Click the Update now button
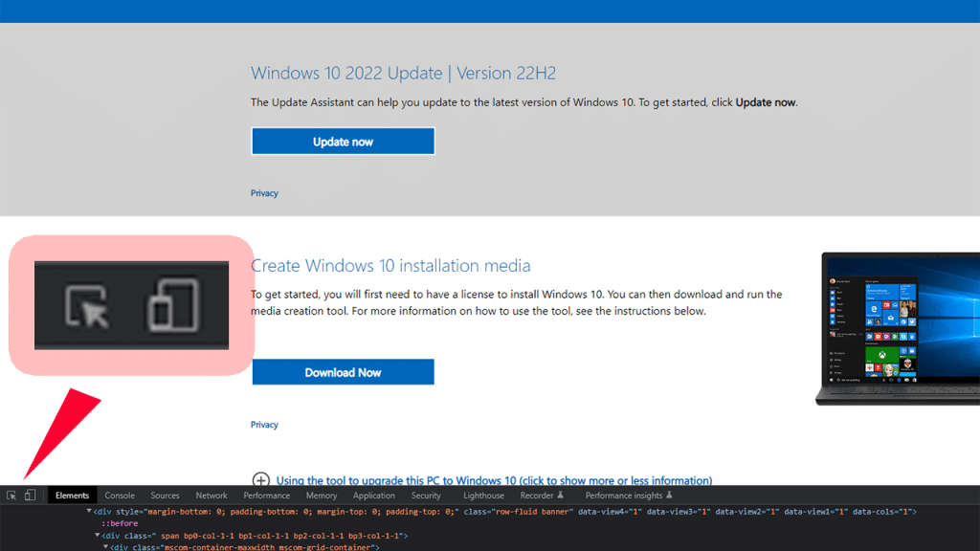The image size is (980, 551). tap(344, 142)
